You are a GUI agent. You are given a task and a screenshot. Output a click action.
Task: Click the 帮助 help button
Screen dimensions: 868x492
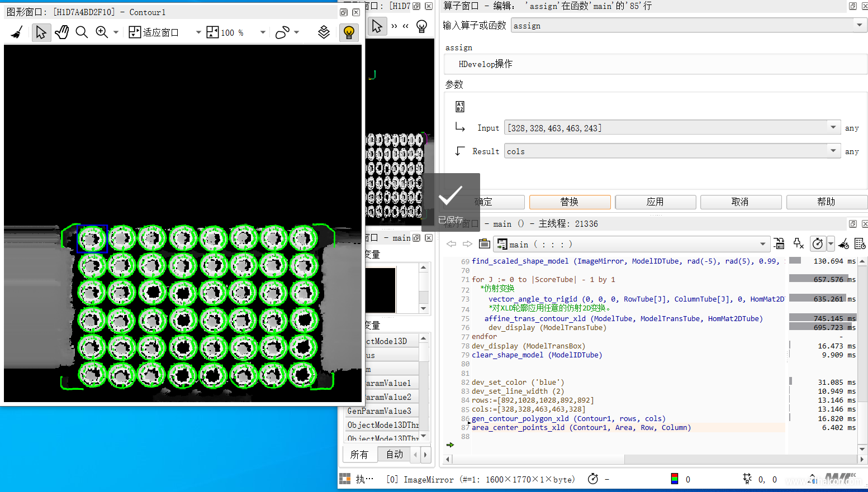pos(827,202)
